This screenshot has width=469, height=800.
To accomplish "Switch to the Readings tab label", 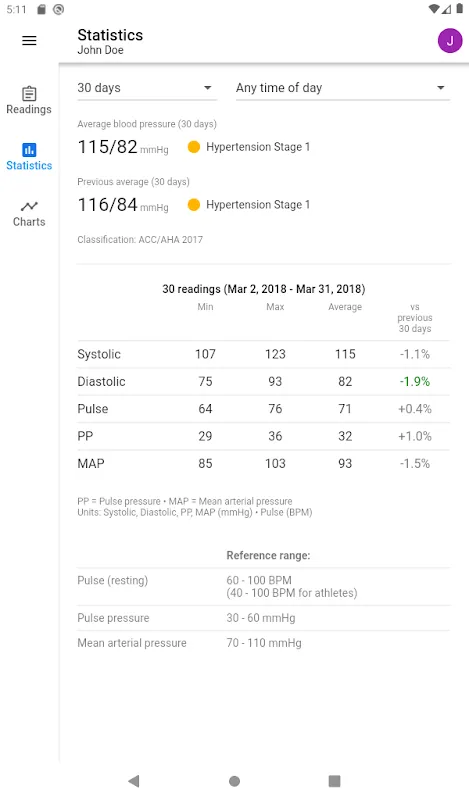I will point(29,109).
